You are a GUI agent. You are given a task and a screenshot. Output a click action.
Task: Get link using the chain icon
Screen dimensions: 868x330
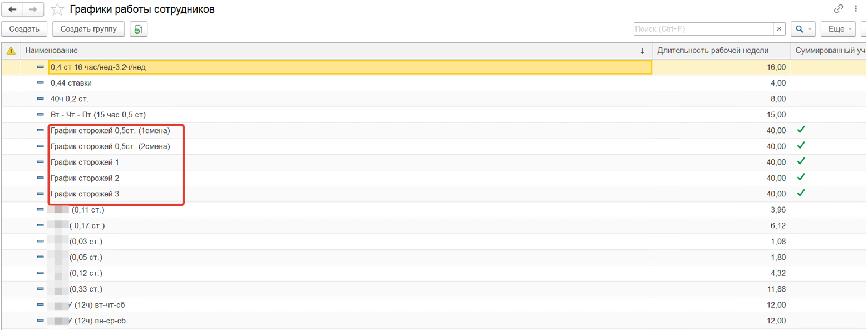(x=839, y=9)
